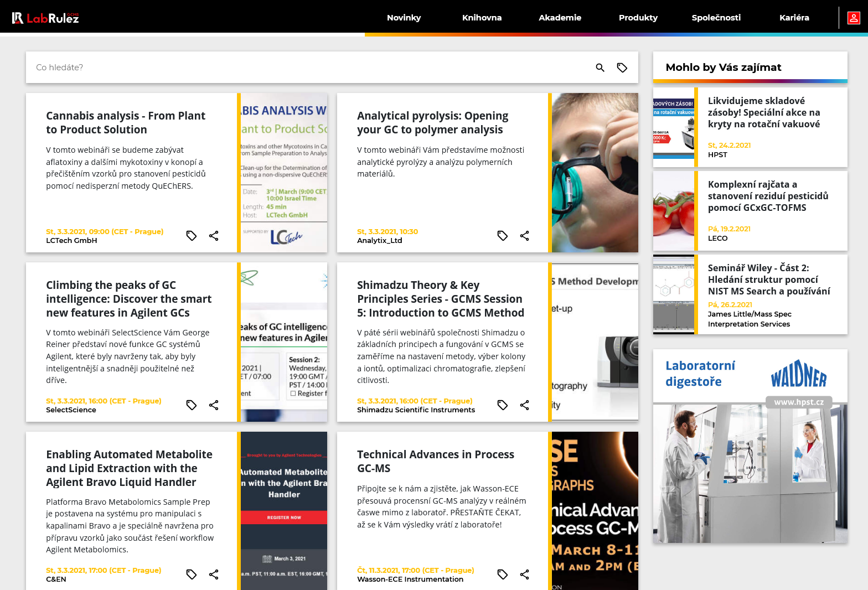Share the Shimadzu Theory webinar
This screenshot has width=868, height=590.
(x=525, y=405)
